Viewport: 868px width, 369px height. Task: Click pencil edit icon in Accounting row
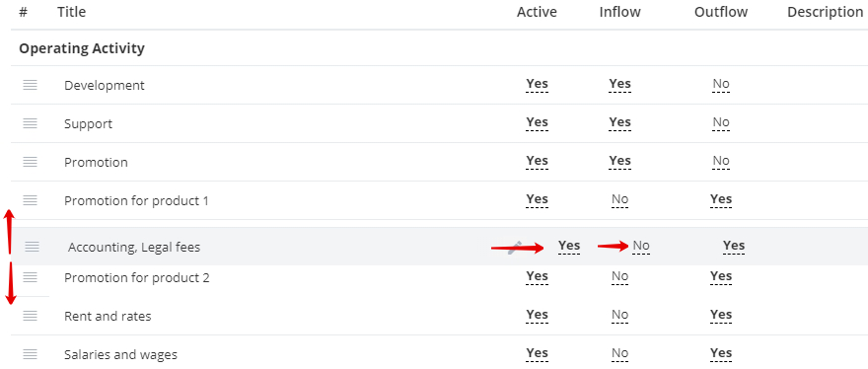click(x=515, y=247)
